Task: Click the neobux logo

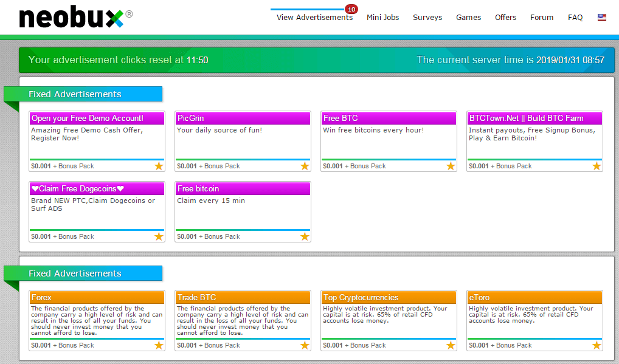Action: tap(75, 17)
